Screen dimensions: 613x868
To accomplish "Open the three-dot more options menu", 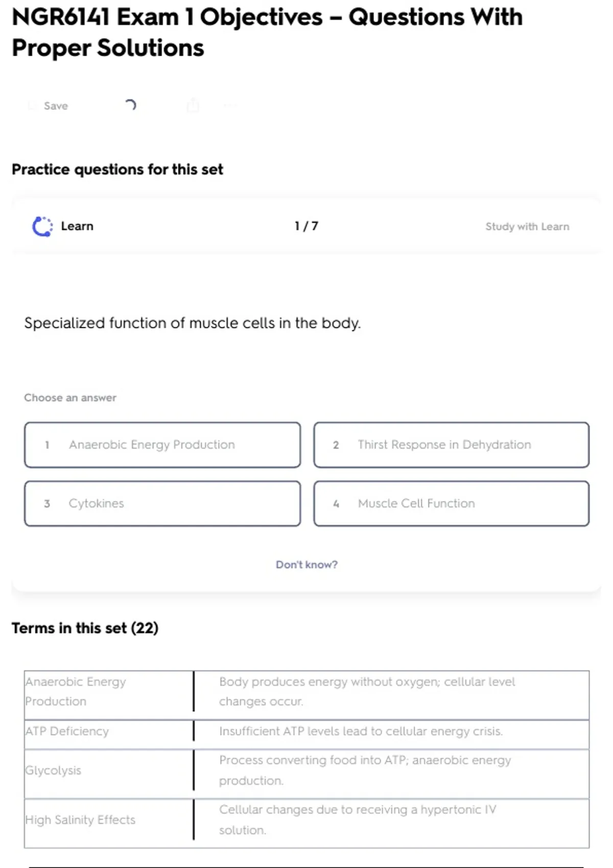I will (x=230, y=106).
